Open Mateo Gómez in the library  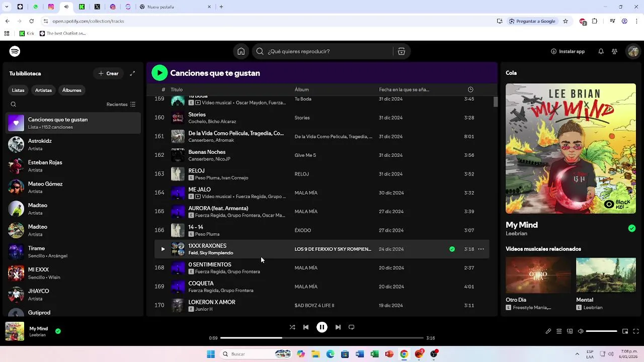coord(74,188)
